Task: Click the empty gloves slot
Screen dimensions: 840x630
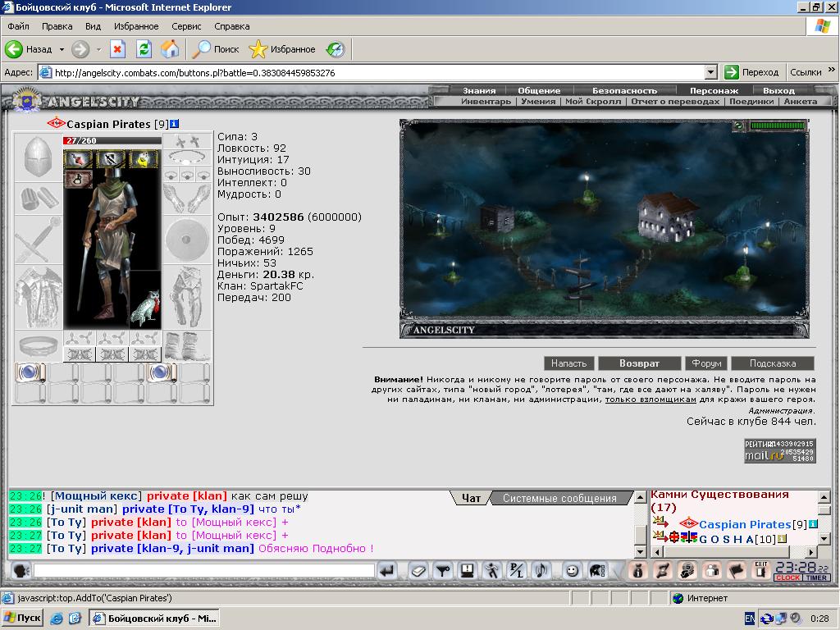Action: pyautogui.click(x=187, y=199)
